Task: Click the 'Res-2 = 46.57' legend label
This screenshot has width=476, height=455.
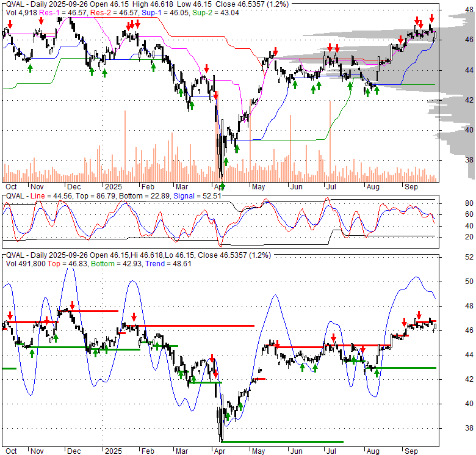Action: [x=115, y=13]
